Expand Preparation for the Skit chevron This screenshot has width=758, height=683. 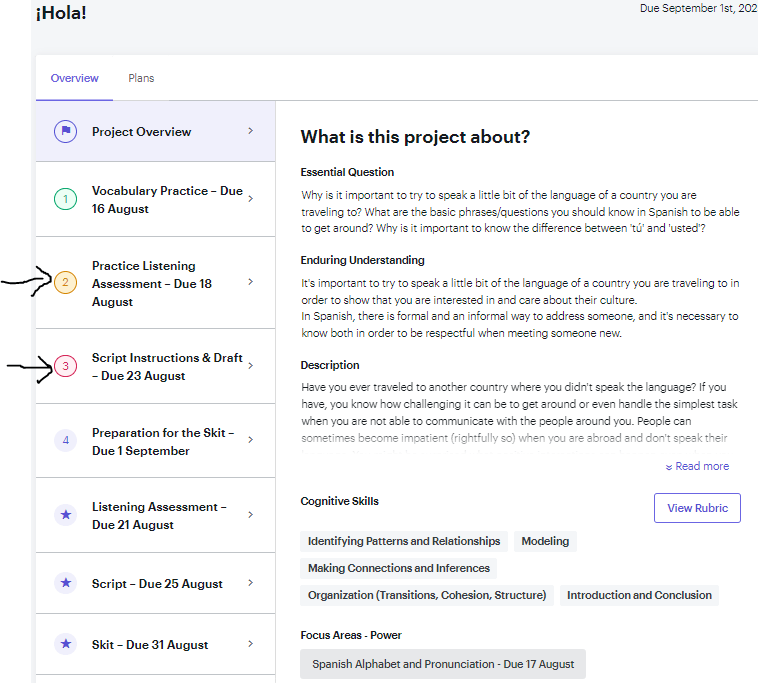click(250, 441)
